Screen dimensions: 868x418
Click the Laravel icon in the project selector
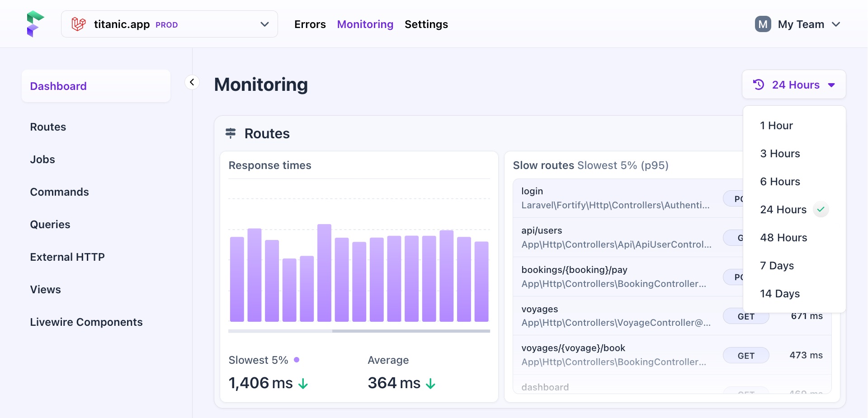tap(78, 23)
